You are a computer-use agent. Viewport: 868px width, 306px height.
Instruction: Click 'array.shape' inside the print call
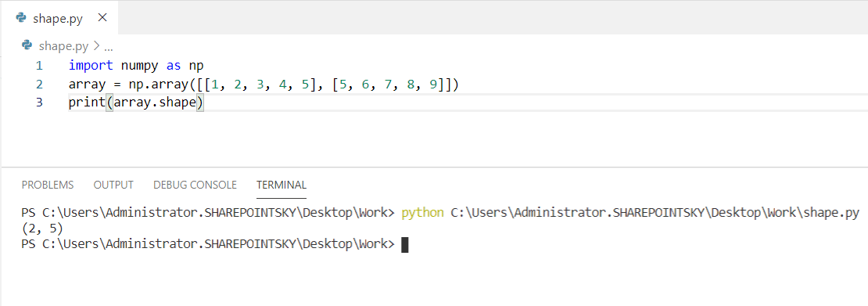point(155,103)
